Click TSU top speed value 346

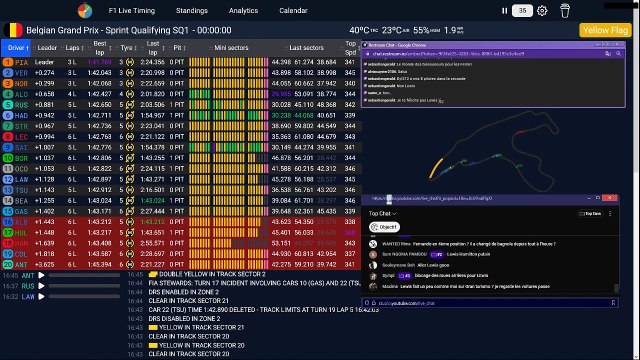[350, 190]
